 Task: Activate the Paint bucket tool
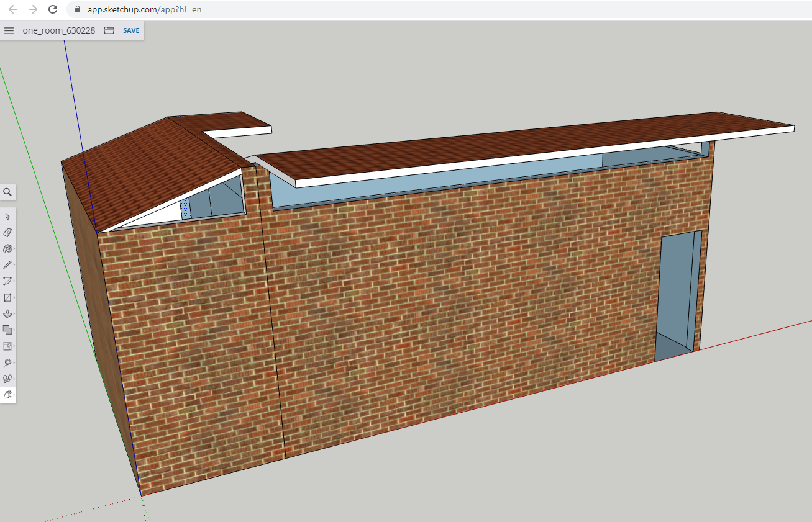coord(7,249)
